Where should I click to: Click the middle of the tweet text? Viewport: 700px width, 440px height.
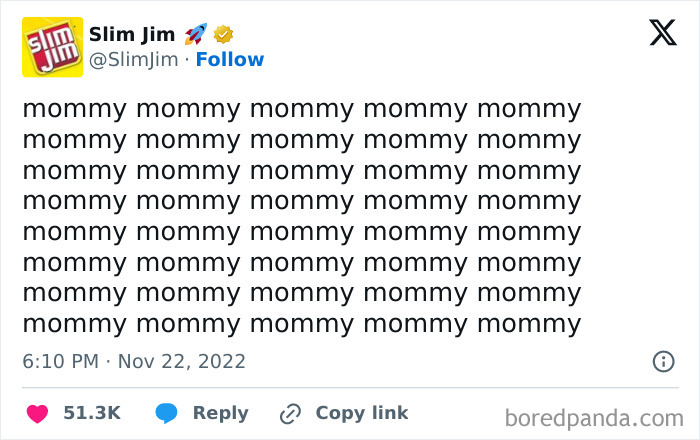[301, 216]
